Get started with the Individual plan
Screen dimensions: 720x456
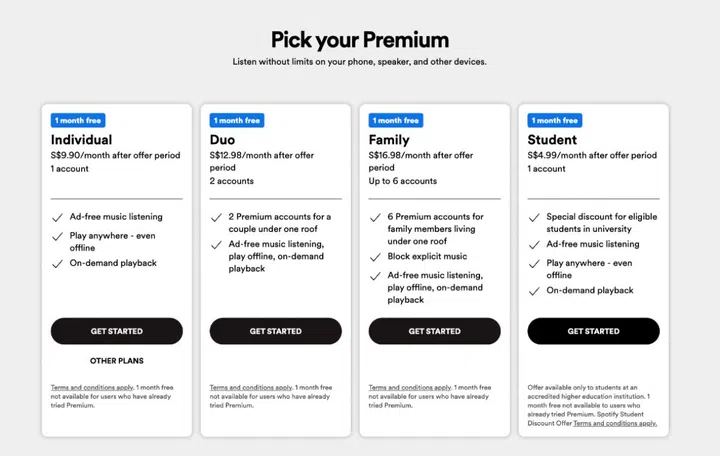point(116,331)
